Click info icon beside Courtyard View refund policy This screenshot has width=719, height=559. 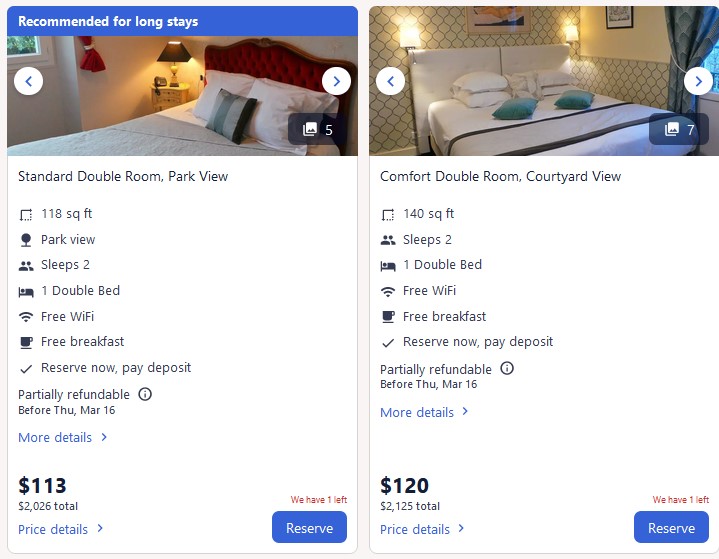pyautogui.click(x=507, y=368)
